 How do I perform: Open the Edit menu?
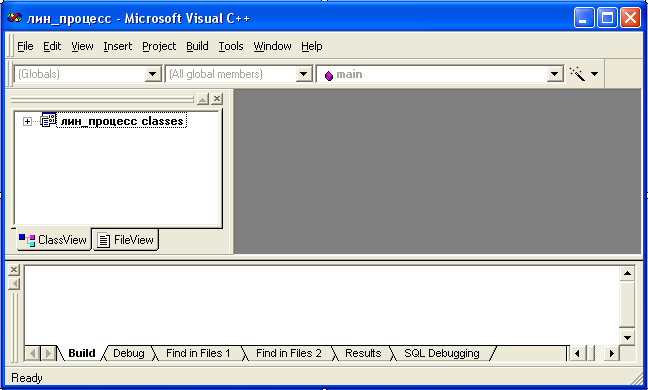pos(52,46)
